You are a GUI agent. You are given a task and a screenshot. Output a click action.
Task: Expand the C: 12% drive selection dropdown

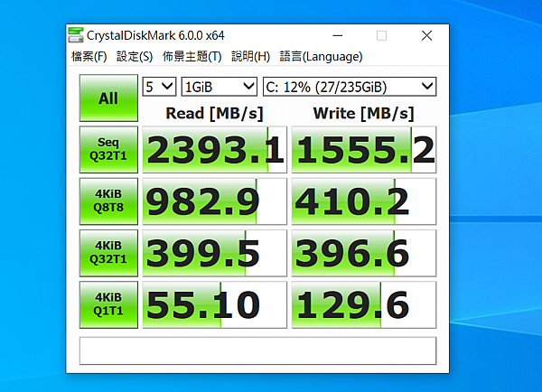click(350, 87)
